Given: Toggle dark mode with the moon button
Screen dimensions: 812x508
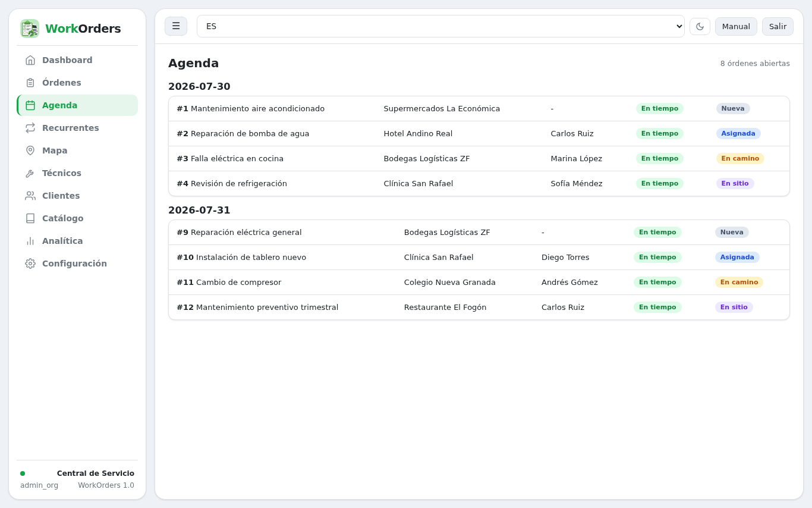Looking at the screenshot, I should (700, 26).
